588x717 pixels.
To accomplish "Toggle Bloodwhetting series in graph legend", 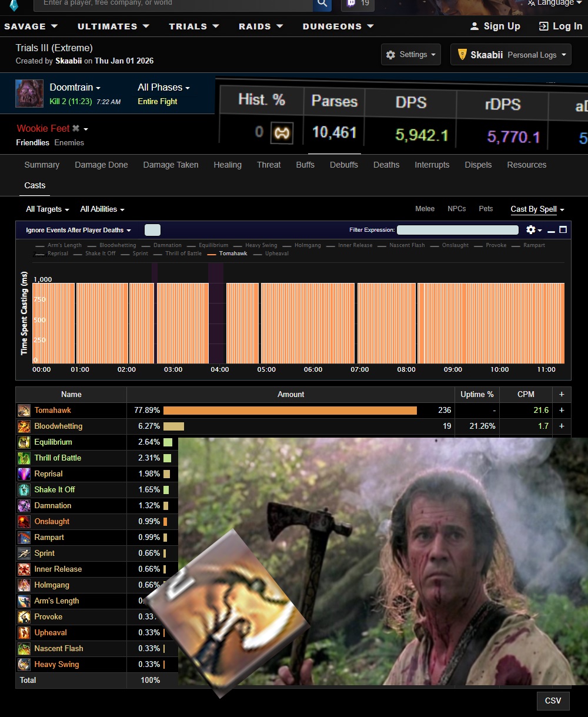I will 112,245.
